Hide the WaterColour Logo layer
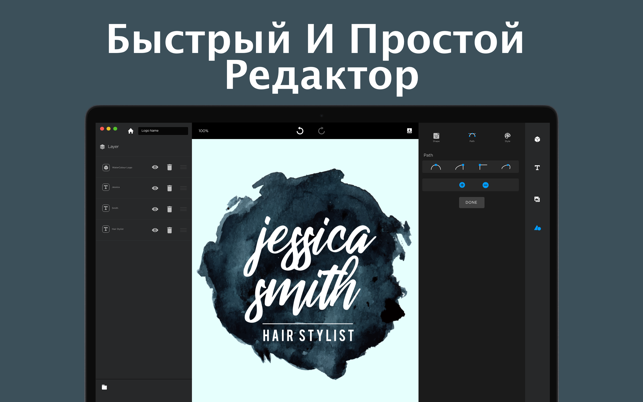This screenshot has width=643, height=402. click(155, 167)
